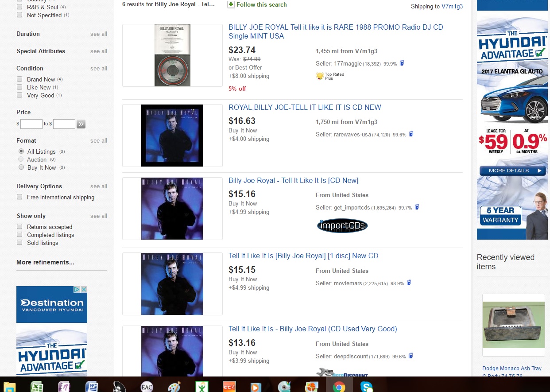
Task: Expand Condition options via see all
Action: click(x=98, y=69)
